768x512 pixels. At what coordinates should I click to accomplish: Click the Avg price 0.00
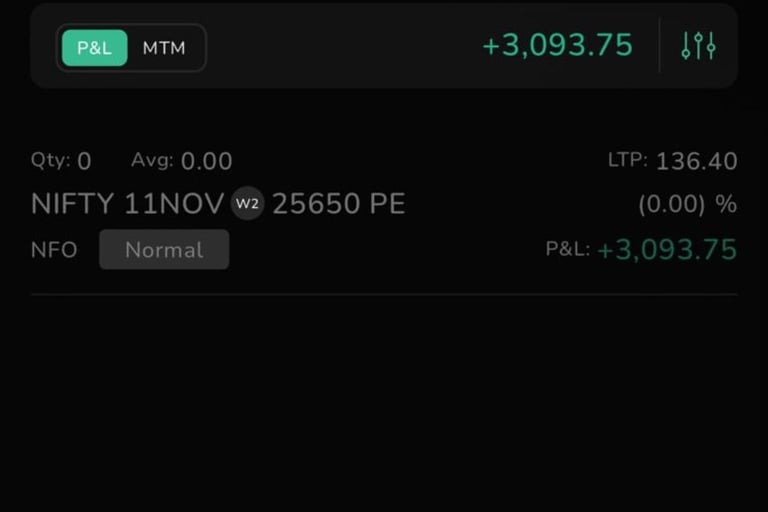[206, 161]
